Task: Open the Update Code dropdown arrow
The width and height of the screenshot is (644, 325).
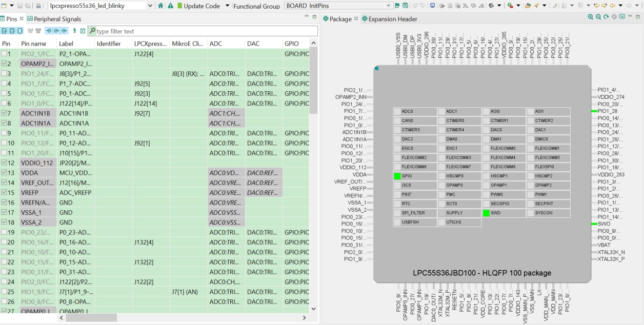Action: pos(227,6)
